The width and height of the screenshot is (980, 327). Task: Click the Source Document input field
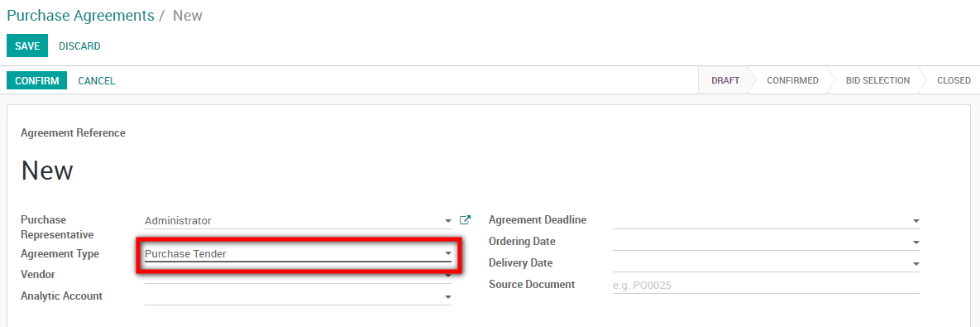pyautogui.click(x=766, y=285)
